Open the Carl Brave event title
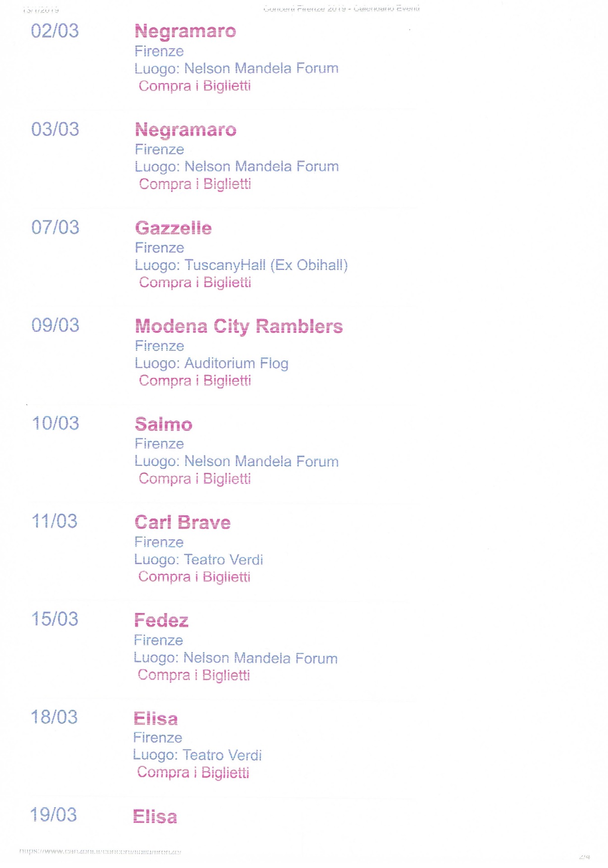Image resolution: width=608 pixels, height=868 pixels. coord(183,523)
